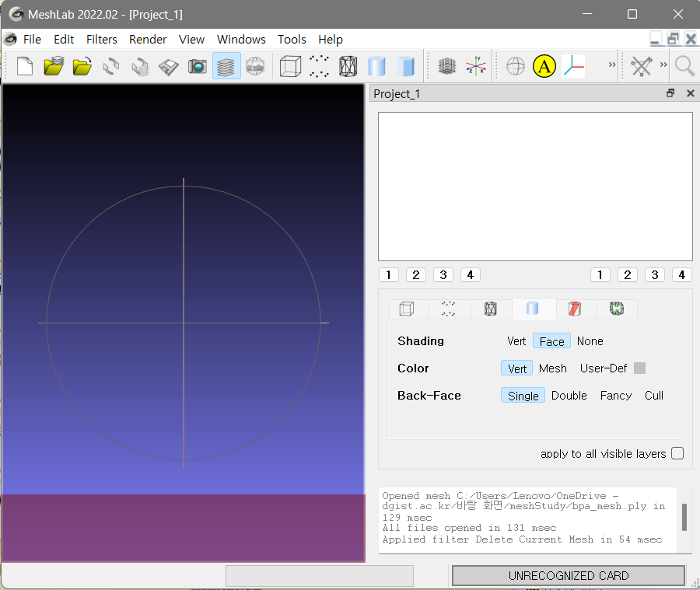Click the red-blue-green axis icon

(x=574, y=67)
